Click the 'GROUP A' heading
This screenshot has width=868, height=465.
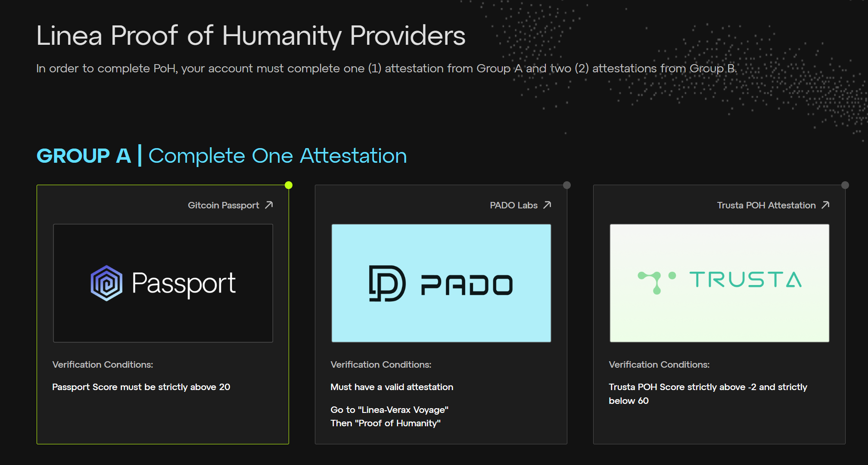pos(84,156)
